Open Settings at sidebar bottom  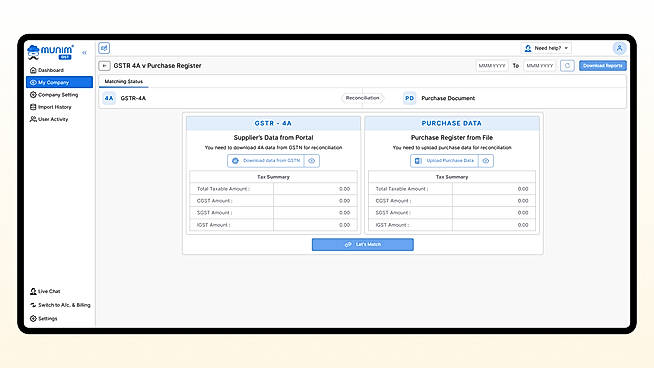(x=43, y=318)
